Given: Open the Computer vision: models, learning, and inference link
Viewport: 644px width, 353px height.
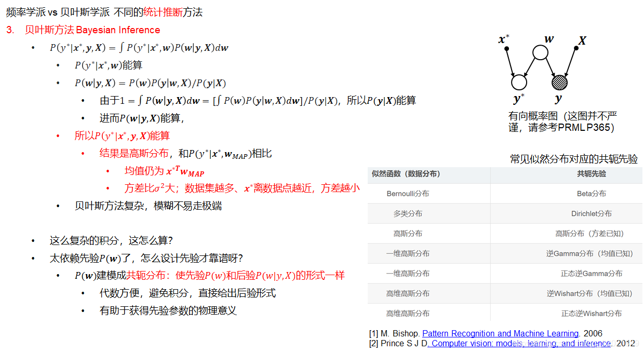Looking at the screenshot, I should tap(519, 343).
